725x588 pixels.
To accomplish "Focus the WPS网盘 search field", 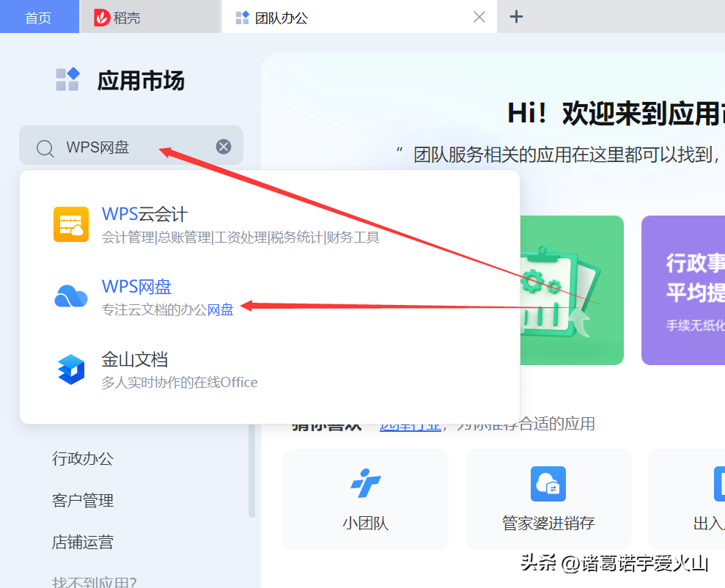I will (130, 145).
